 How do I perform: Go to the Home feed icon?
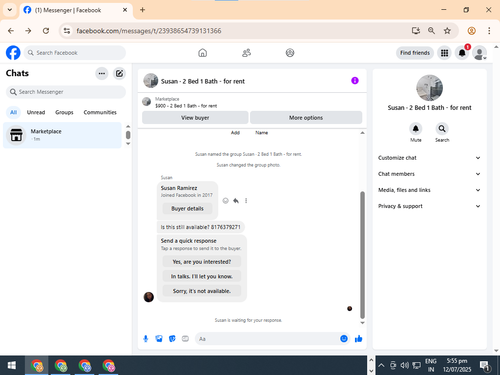click(202, 53)
